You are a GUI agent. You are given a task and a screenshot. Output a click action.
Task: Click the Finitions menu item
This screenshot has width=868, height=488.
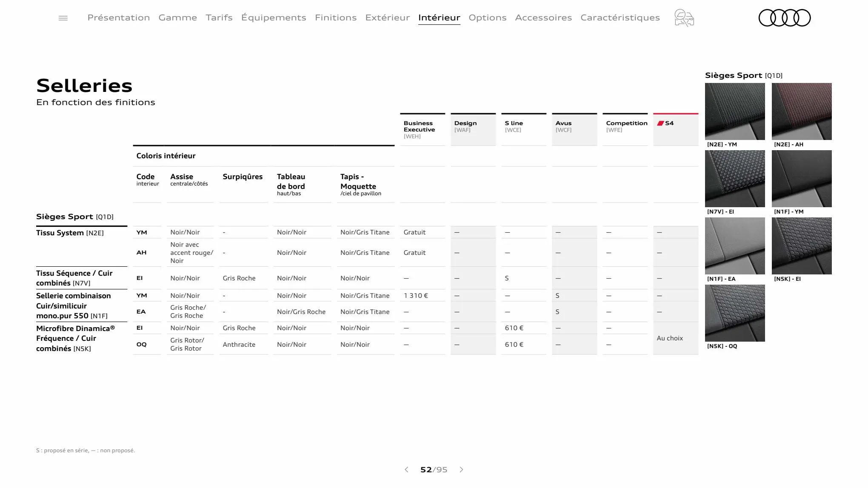[336, 17]
